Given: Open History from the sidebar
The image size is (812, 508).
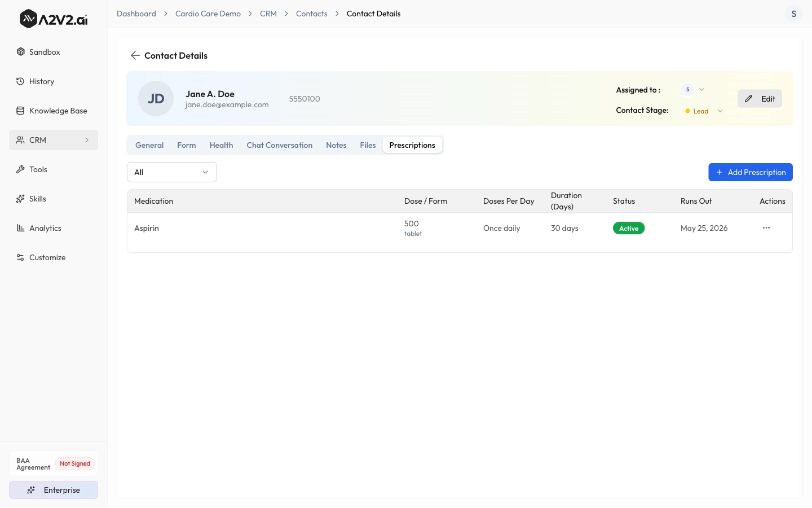Looking at the screenshot, I should tap(41, 81).
